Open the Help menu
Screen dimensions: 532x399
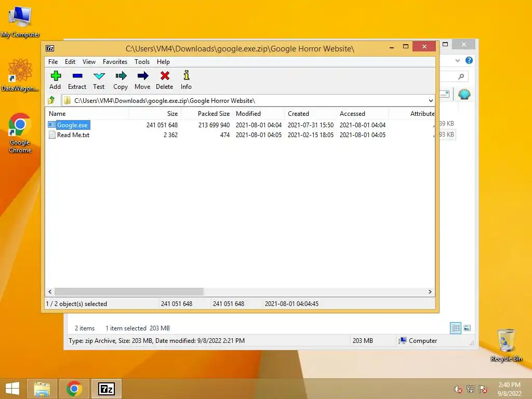click(163, 62)
